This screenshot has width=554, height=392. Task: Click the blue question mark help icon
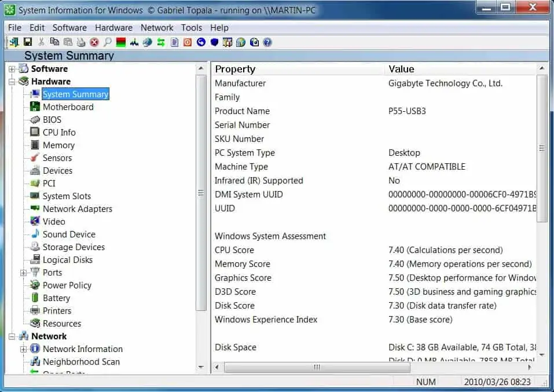tap(267, 42)
